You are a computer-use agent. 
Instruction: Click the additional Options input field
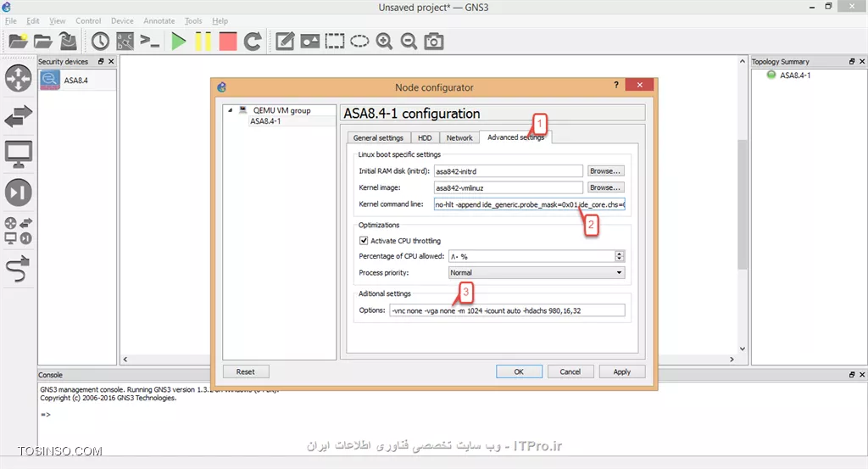(507, 310)
